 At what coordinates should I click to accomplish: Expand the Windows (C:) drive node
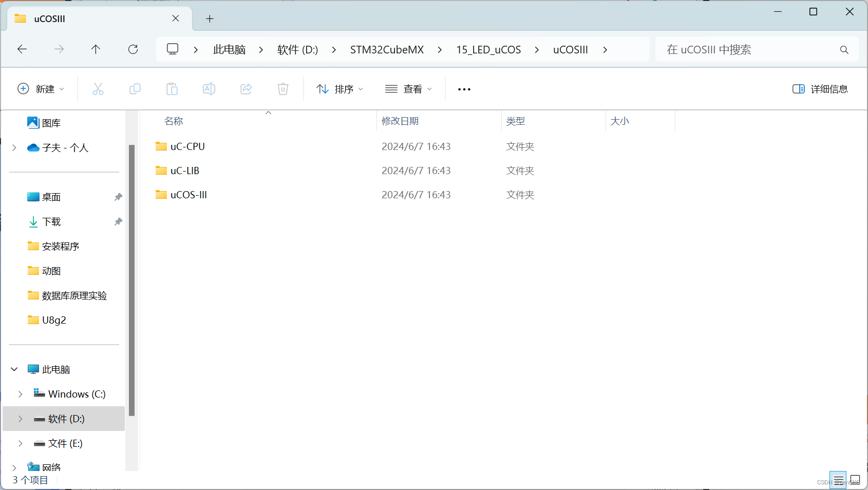pyautogui.click(x=21, y=394)
